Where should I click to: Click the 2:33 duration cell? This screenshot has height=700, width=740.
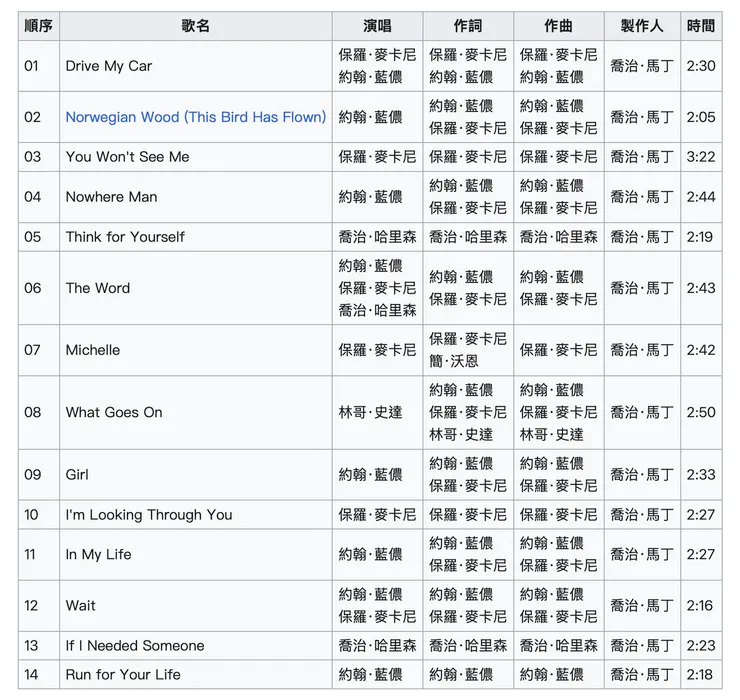(701, 475)
